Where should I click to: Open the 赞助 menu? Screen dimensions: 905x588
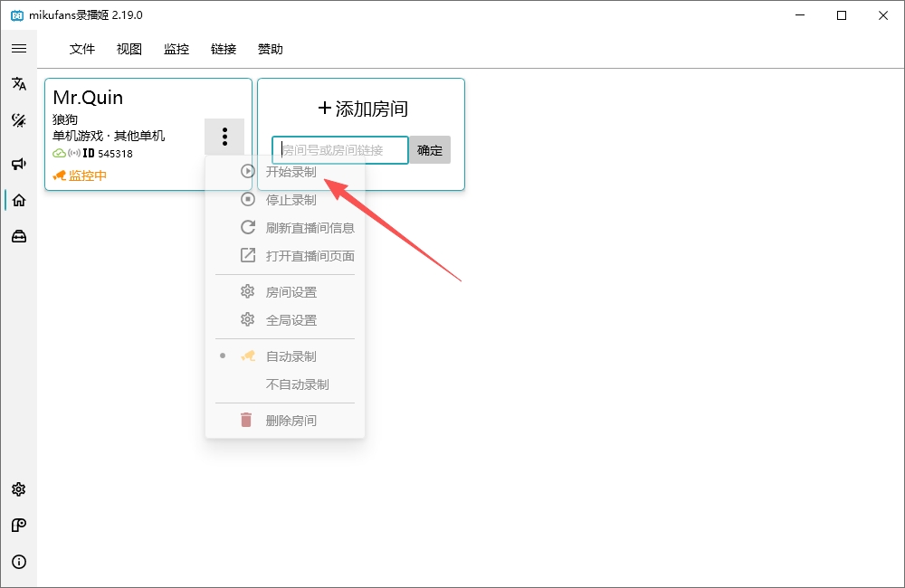(270, 49)
